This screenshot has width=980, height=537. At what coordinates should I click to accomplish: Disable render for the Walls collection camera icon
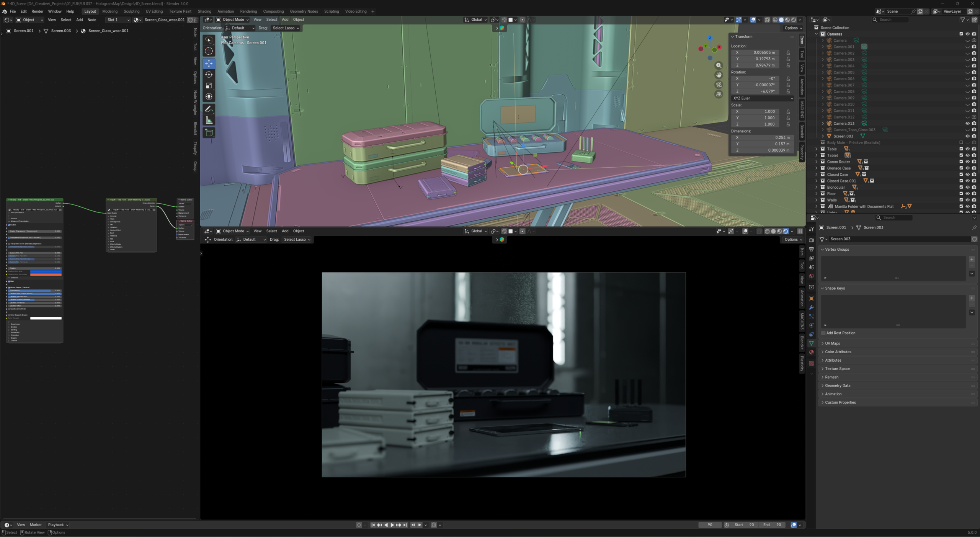pyautogui.click(x=974, y=200)
